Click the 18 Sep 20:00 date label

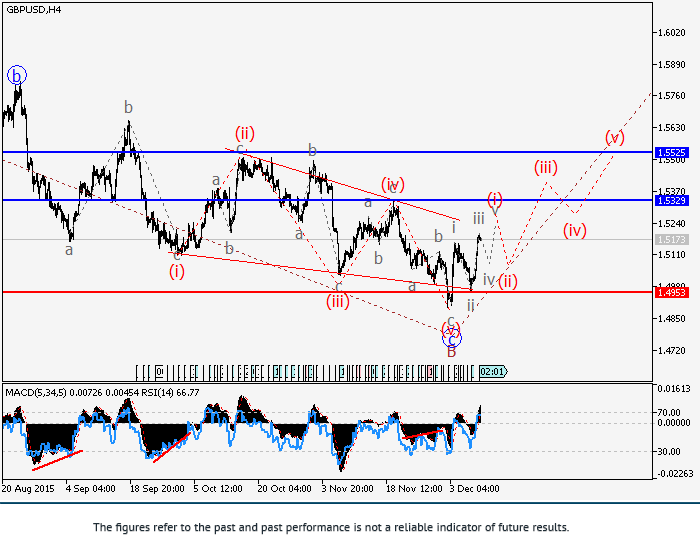tap(157, 489)
